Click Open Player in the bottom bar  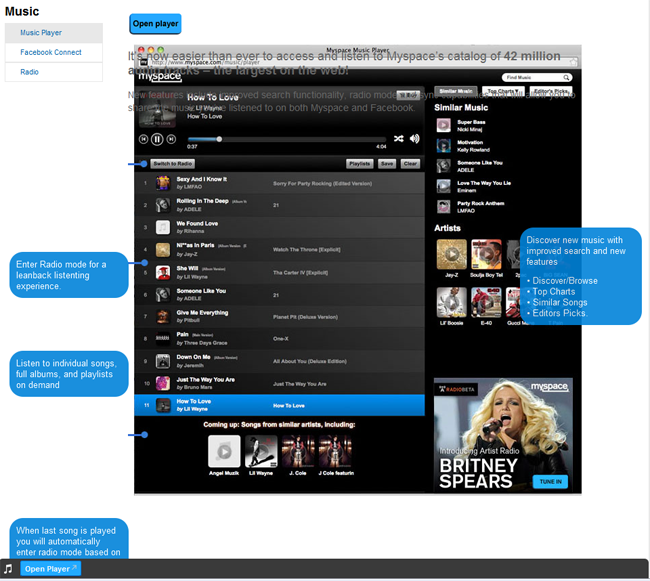(51, 569)
